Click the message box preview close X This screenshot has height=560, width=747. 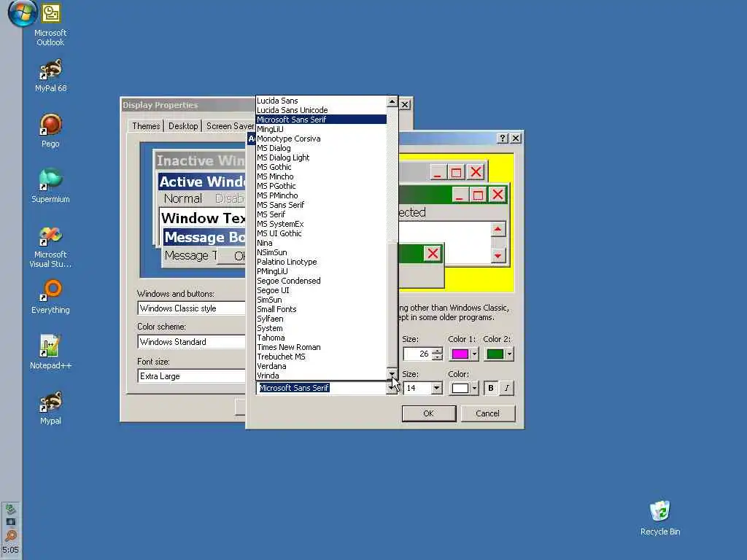433,253
